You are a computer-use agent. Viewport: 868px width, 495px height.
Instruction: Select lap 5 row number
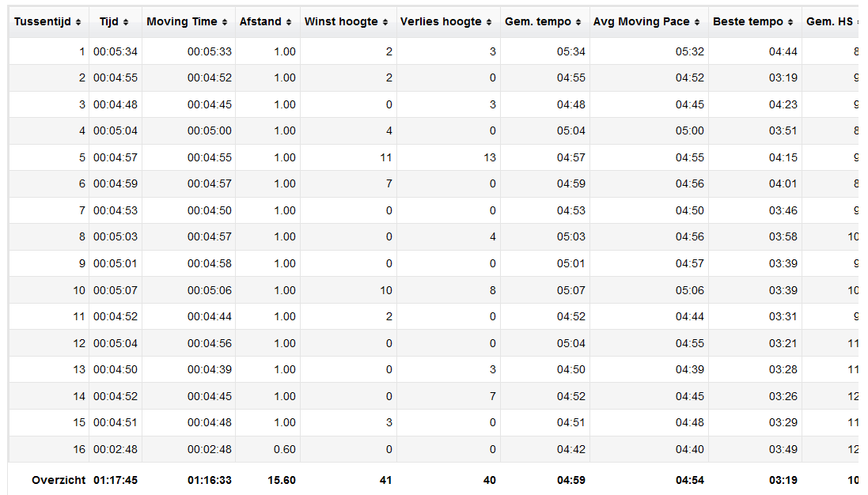(x=82, y=157)
